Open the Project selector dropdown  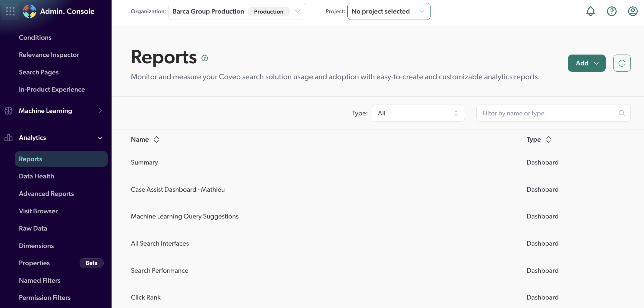pos(388,11)
